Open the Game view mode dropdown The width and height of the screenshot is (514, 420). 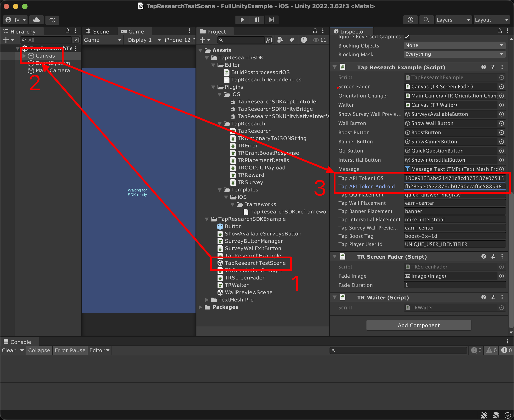click(x=103, y=40)
